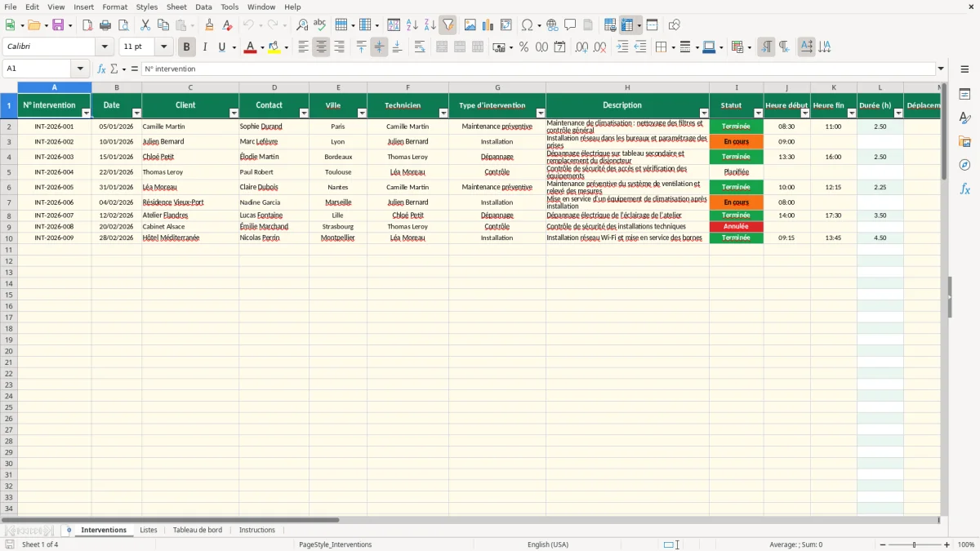This screenshot has height=551, width=980.
Task: Sort ascending A to Z
Action: [x=412, y=25]
